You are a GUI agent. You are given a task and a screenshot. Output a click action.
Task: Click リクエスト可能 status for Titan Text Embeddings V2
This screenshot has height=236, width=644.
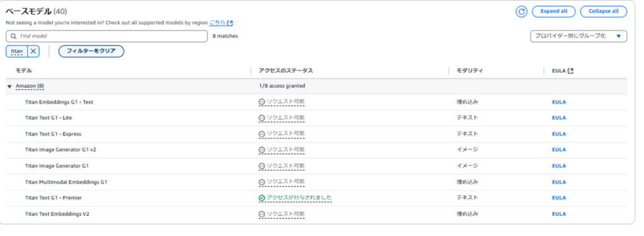point(286,214)
